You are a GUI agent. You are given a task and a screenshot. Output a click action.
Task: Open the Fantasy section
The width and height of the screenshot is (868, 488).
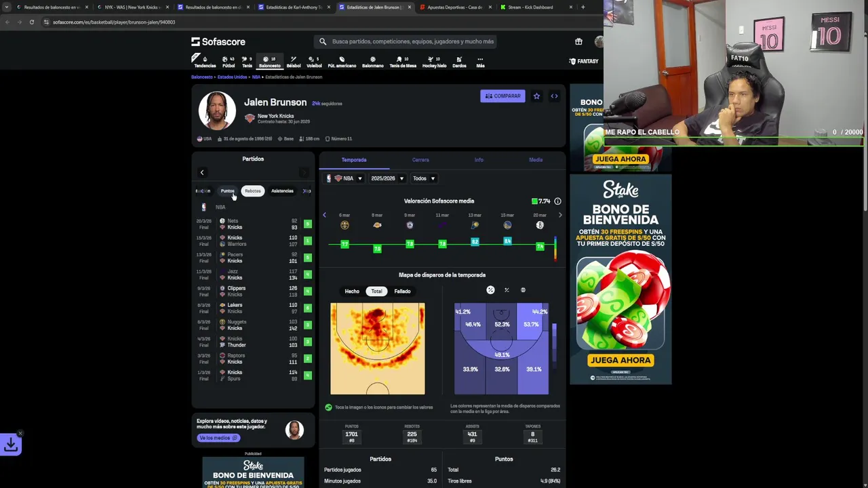pos(584,61)
